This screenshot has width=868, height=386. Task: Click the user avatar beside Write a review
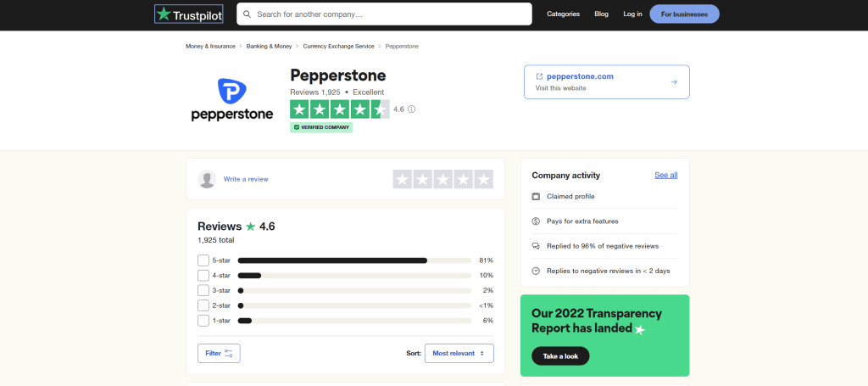pos(207,179)
